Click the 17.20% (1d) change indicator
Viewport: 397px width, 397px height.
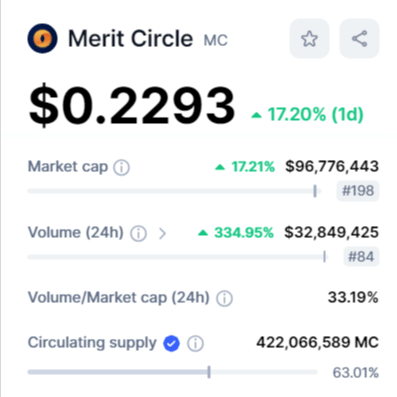(x=307, y=115)
